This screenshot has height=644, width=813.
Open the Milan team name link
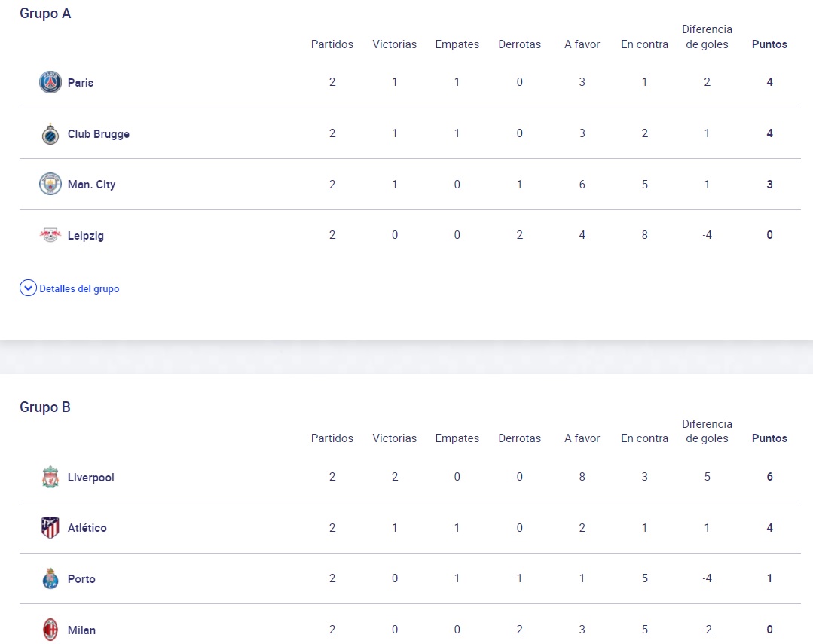(x=81, y=630)
